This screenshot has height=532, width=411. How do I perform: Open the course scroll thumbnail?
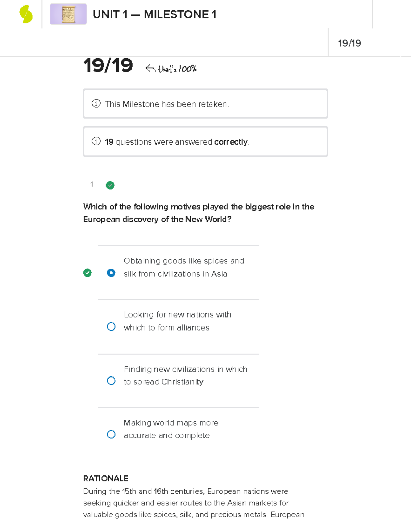[x=68, y=14]
